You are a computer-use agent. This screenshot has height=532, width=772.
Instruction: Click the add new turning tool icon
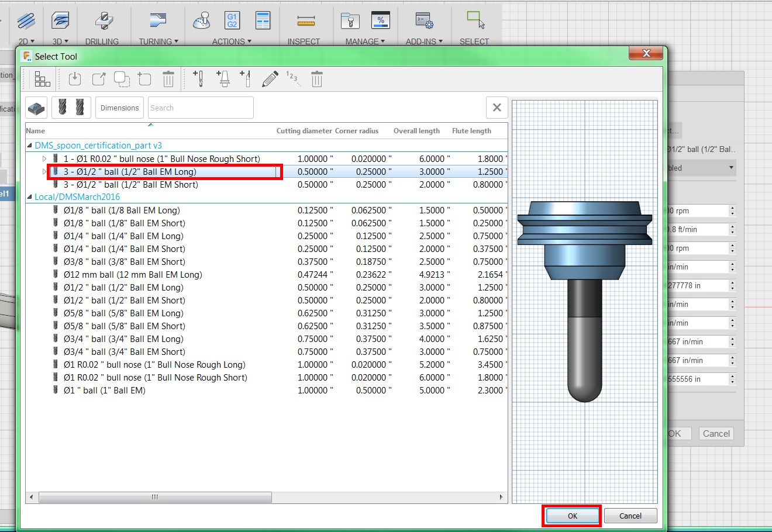pos(246,79)
